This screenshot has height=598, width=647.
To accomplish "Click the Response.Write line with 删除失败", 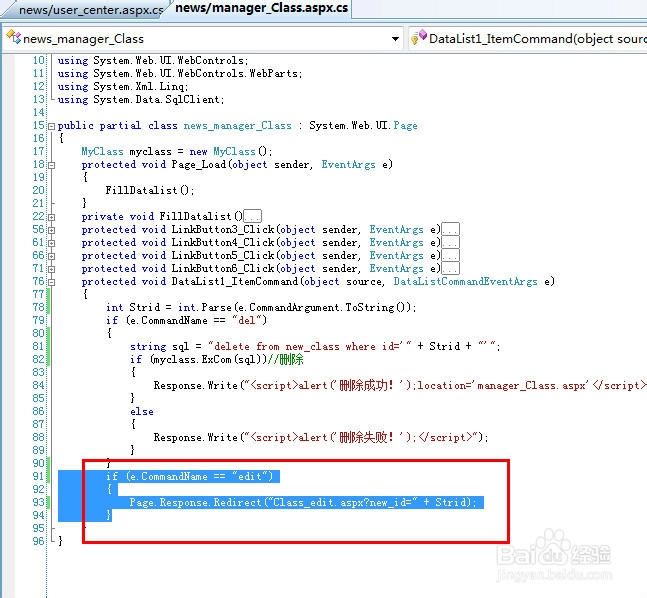I will 321,437.
